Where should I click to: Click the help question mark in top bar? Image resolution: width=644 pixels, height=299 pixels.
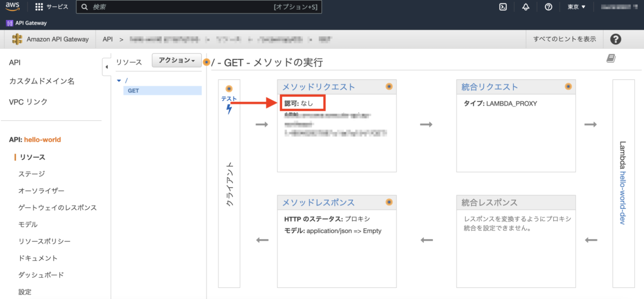pos(548,7)
